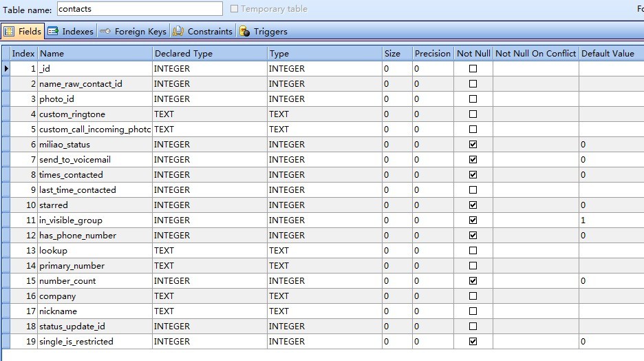This screenshot has width=644, height=361.
Task: Click the row pointer arrow beside _id
Action: (x=6, y=68)
